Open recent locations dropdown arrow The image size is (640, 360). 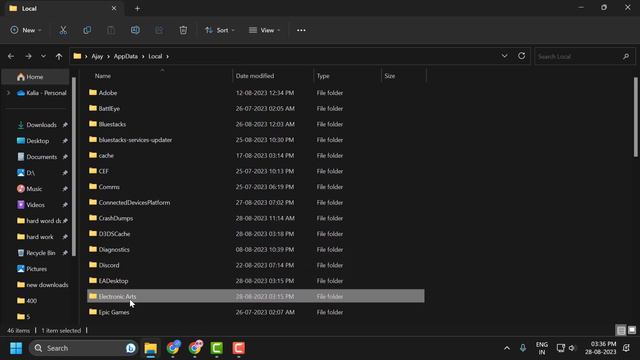43,56
